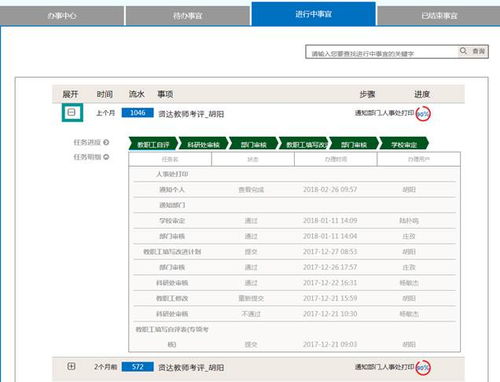Click the 通知部门 task row
The image size is (500, 382).
pos(295,205)
